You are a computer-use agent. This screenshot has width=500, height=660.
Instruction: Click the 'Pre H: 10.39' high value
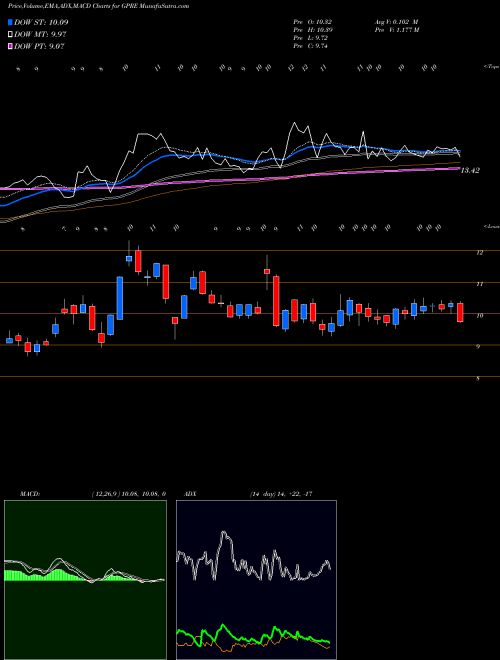(x=311, y=30)
